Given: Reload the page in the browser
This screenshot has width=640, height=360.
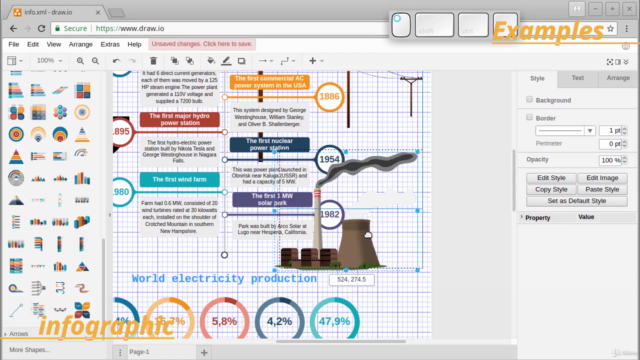Looking at the screenshot, I should click(41, 29).
